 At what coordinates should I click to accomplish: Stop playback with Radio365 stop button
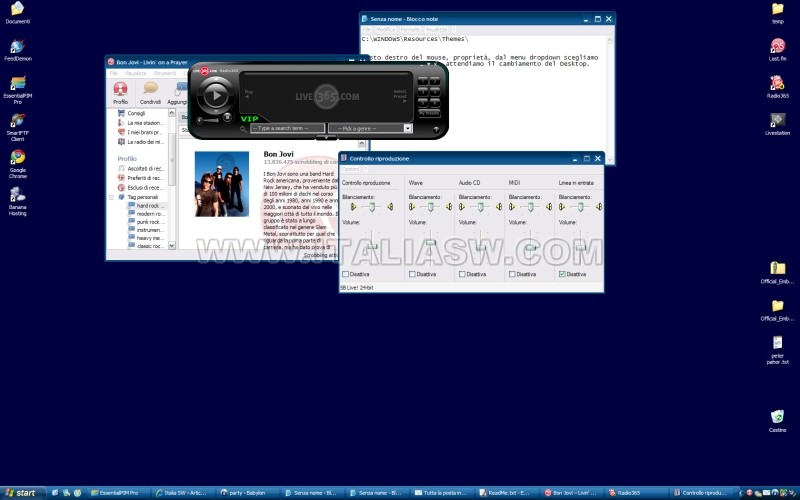[x=228, y=118]
